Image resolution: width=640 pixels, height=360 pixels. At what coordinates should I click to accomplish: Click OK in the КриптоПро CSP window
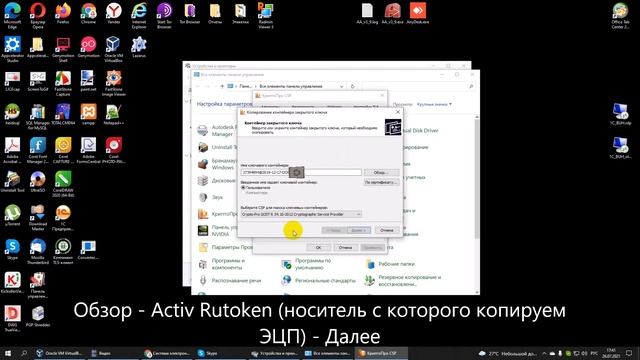click(x=318, y=248)
